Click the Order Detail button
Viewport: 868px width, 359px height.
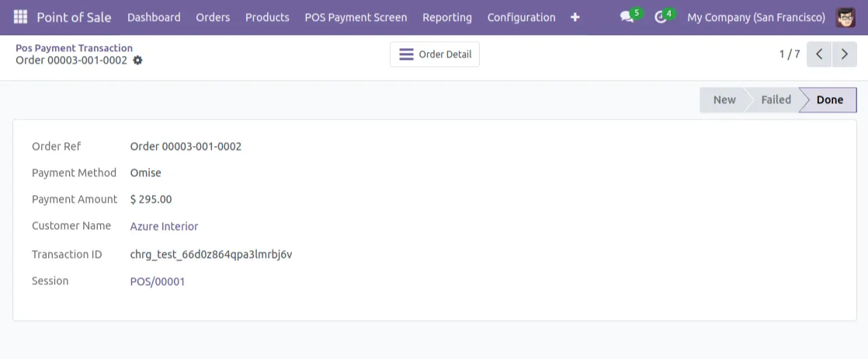(x=435, y=54)
